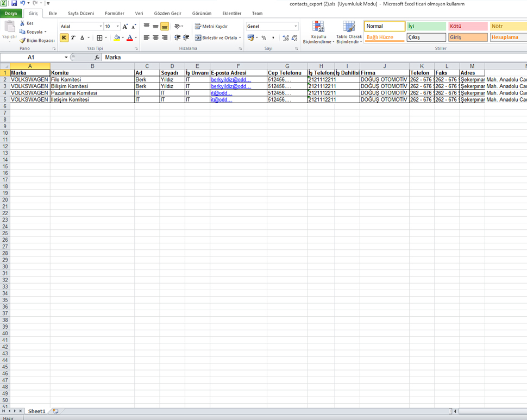Image resolution: width=527 pixels, height=420 pixels.
Task: Apply percent style to cells
Action: (x=264, y=37)
